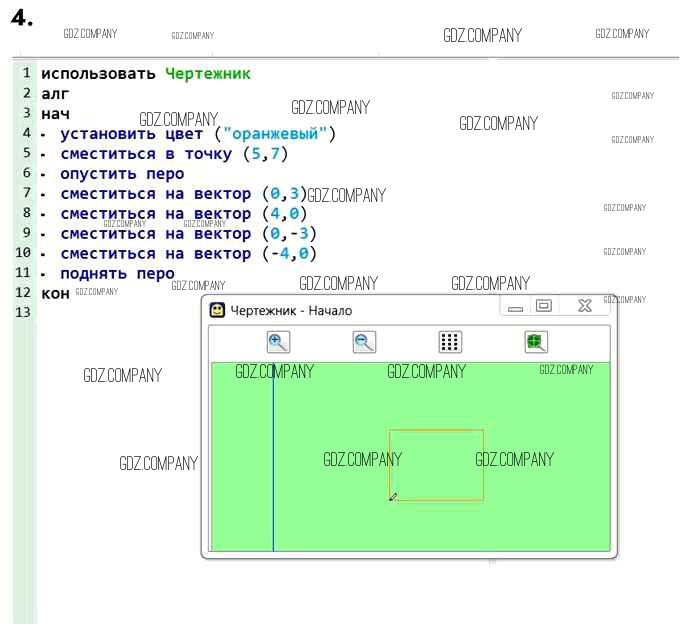Click the pen cursor on the canvas
This screenshot has height=635, width=686.
click(x=393, y=496)
